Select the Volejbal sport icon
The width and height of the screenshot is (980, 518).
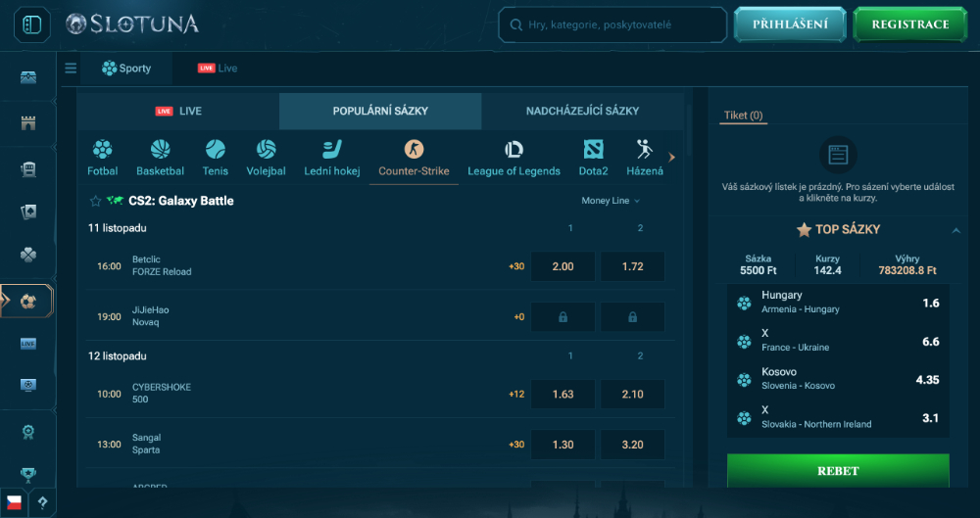coord(267,158)
